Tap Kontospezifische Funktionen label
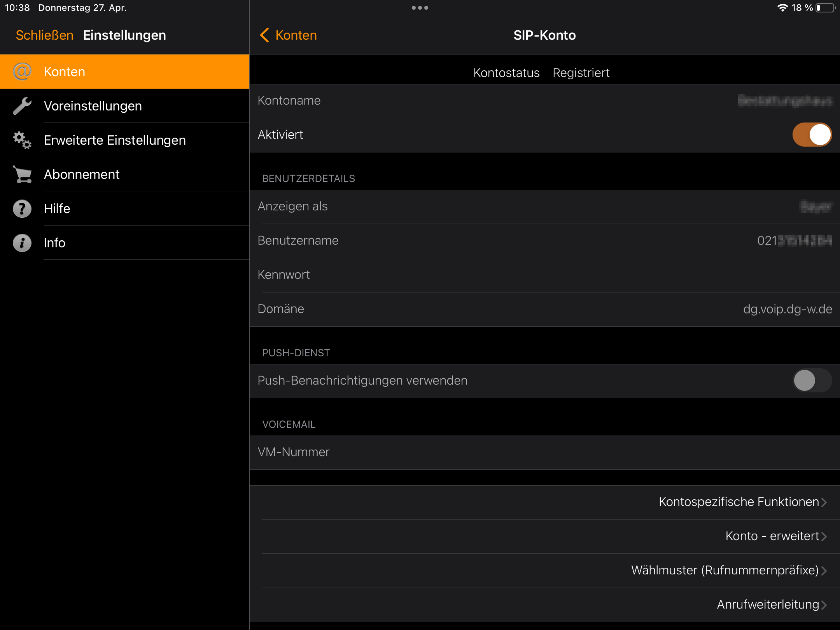 tap(739, 502)
